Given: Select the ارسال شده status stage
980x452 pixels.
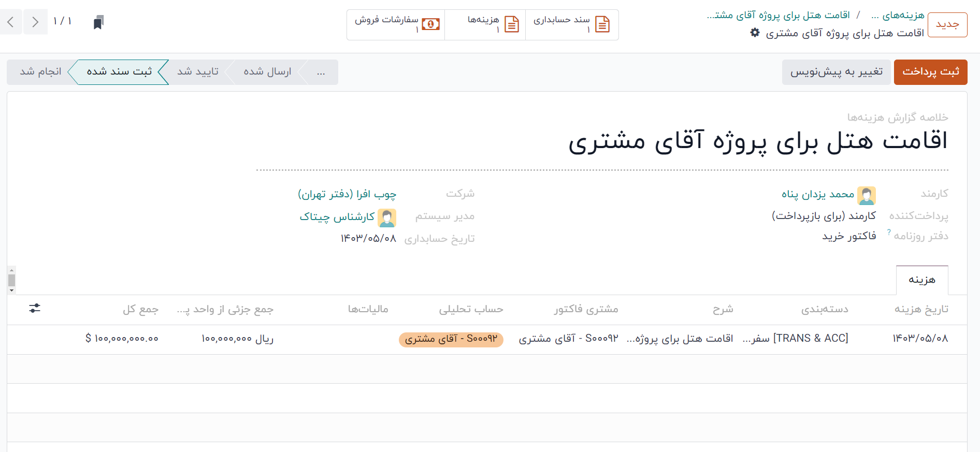Looking at the screenshot, I should [267, 72].
